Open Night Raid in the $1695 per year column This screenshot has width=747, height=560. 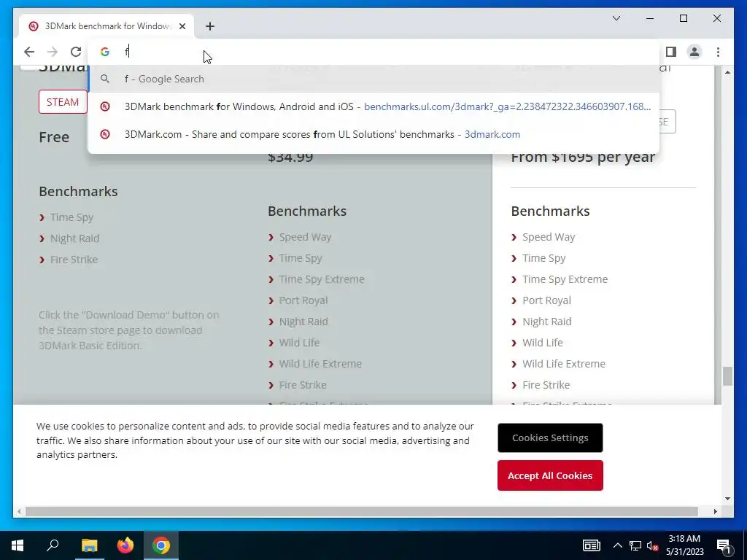(x=547, y=322)
